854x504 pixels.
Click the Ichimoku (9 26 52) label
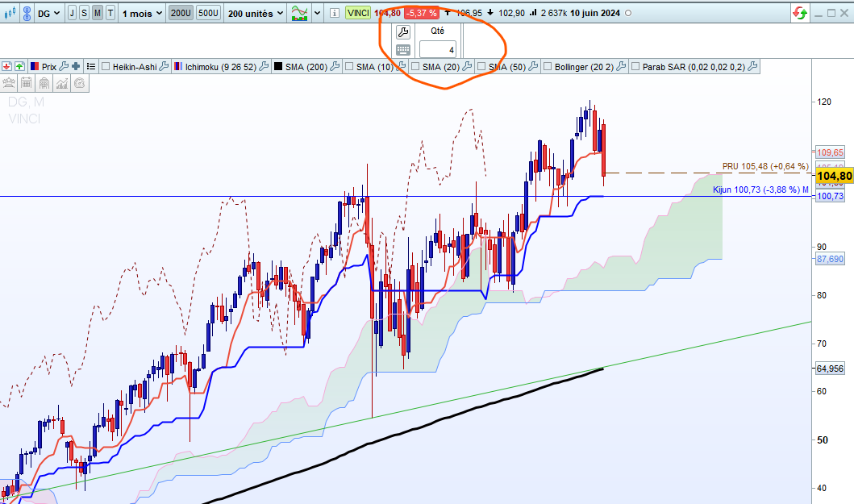[x=221, y=66]
